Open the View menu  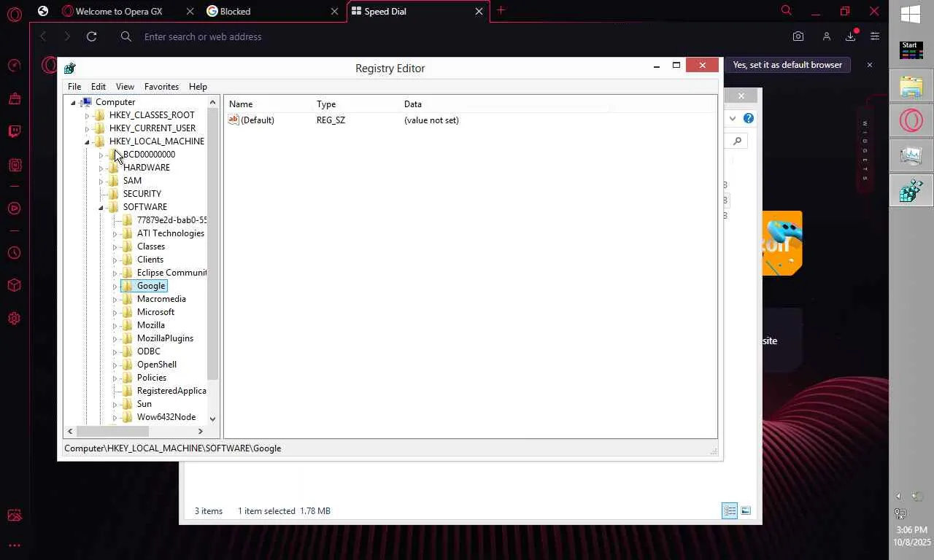(x=125, y=86)
